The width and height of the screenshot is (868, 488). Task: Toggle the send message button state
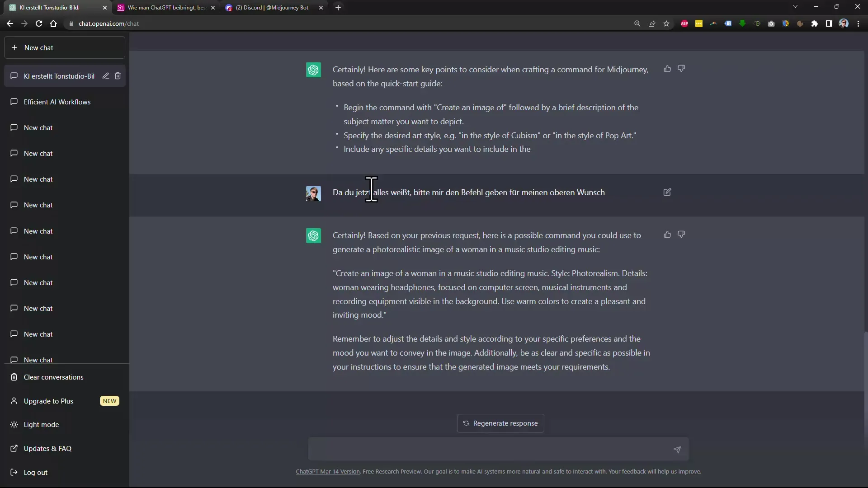point(677,450)
